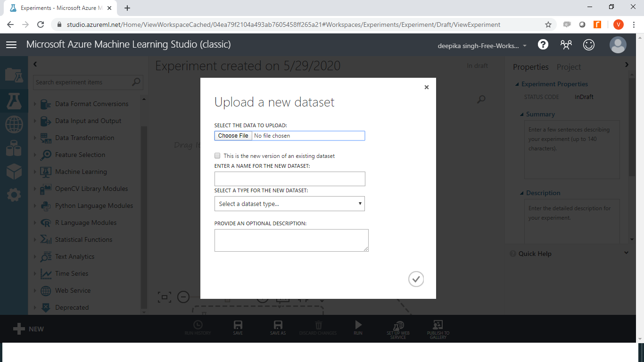Open the Settings gear sidebar icon

coord(14,195)
